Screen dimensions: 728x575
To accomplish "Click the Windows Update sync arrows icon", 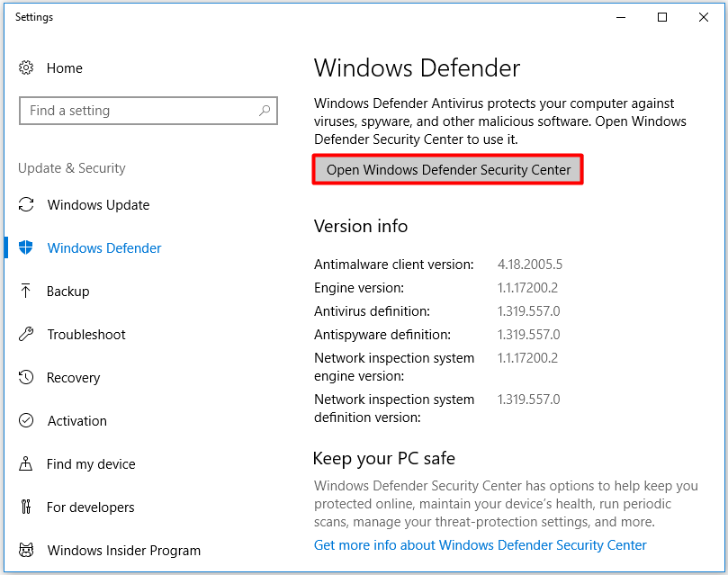I will [x=26, y=204].
